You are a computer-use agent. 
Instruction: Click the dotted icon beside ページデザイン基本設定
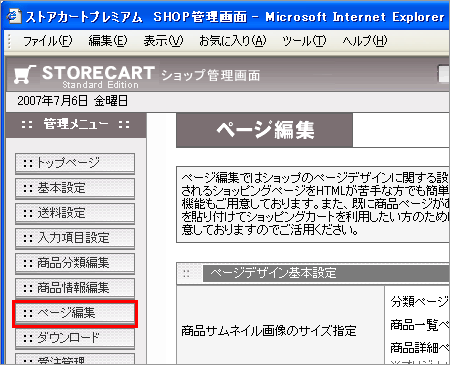point(186,274)
